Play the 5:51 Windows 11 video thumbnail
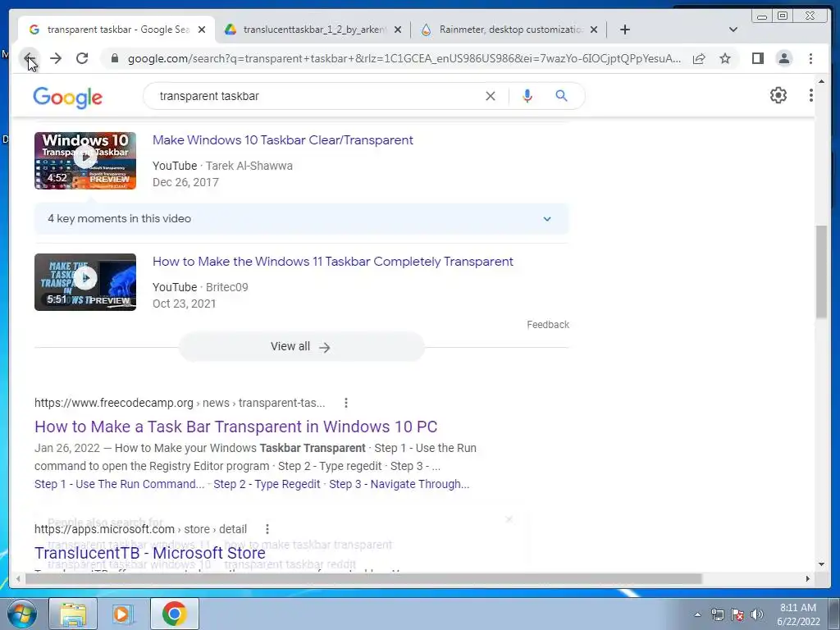 [85, 282]
